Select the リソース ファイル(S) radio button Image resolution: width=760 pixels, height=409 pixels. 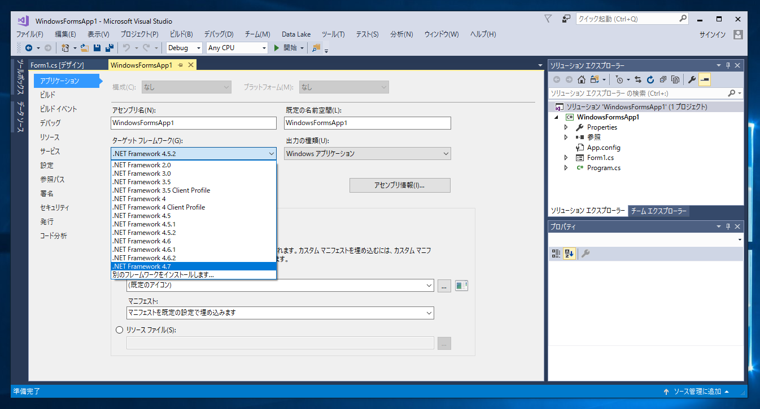coord(119,330)
